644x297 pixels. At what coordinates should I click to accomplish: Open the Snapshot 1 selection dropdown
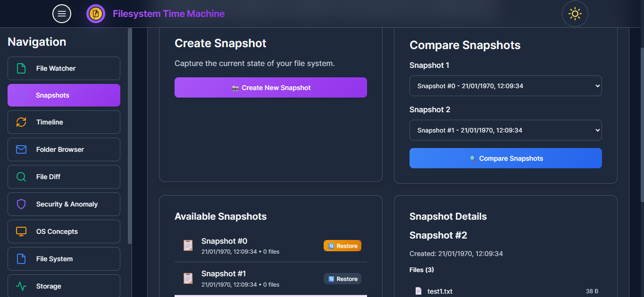click(505, 86)
